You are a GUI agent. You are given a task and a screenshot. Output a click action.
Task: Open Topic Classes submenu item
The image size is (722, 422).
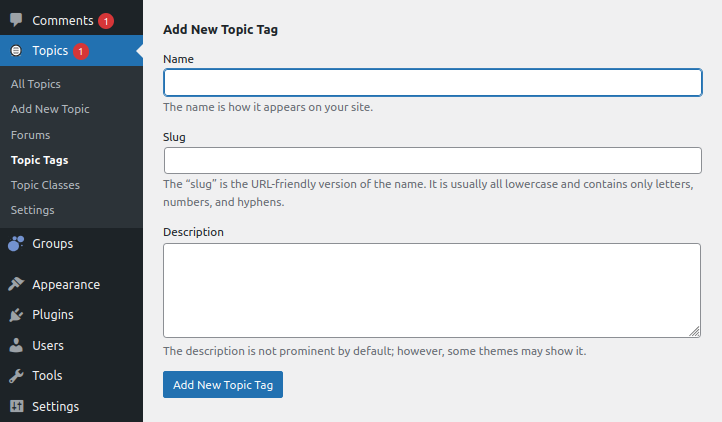coord(45,185)
